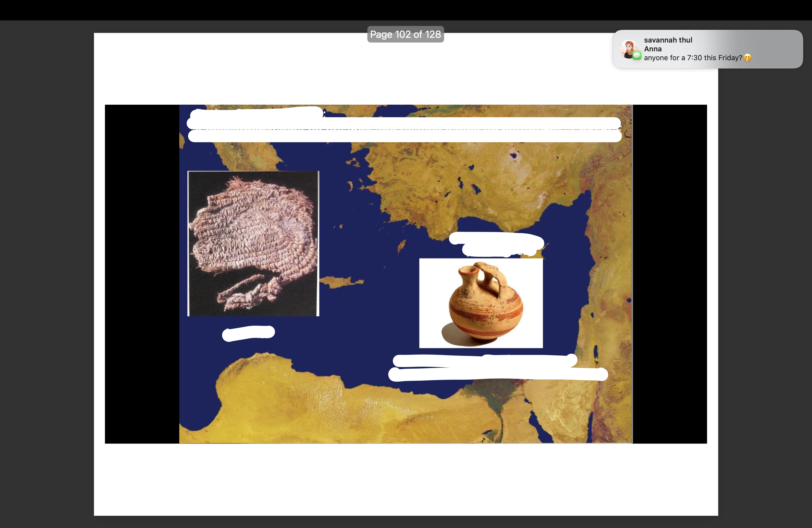Viewport: 812px width, 528px height.
Task: Click the "Page 102 of 128" indicator pill
Action: click(405, 34)
